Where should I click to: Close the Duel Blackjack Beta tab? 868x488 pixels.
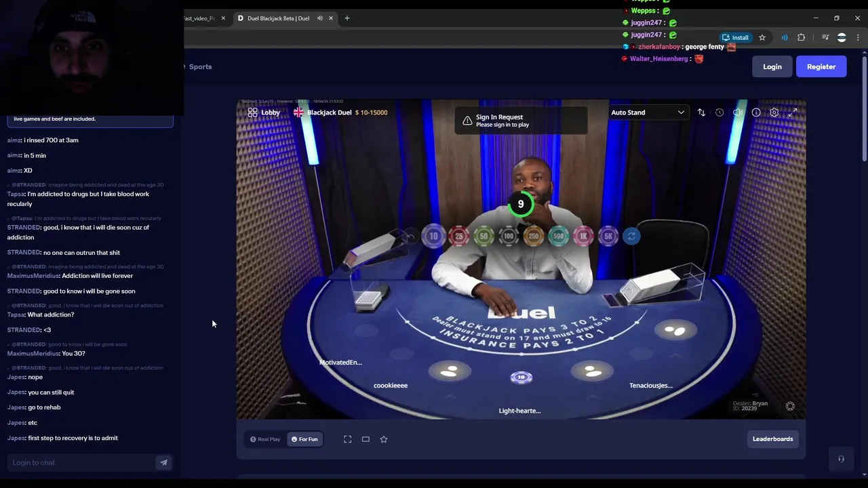(x=331, y=18)
